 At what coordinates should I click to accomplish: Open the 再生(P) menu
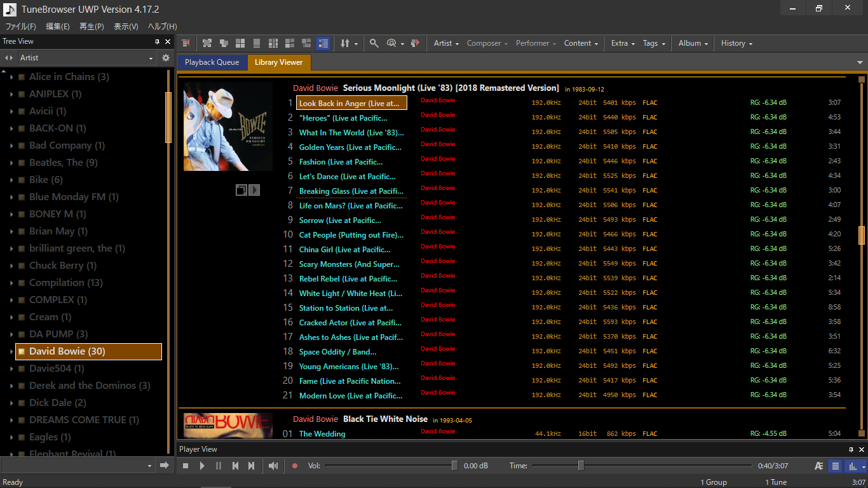tap(92, 27)
